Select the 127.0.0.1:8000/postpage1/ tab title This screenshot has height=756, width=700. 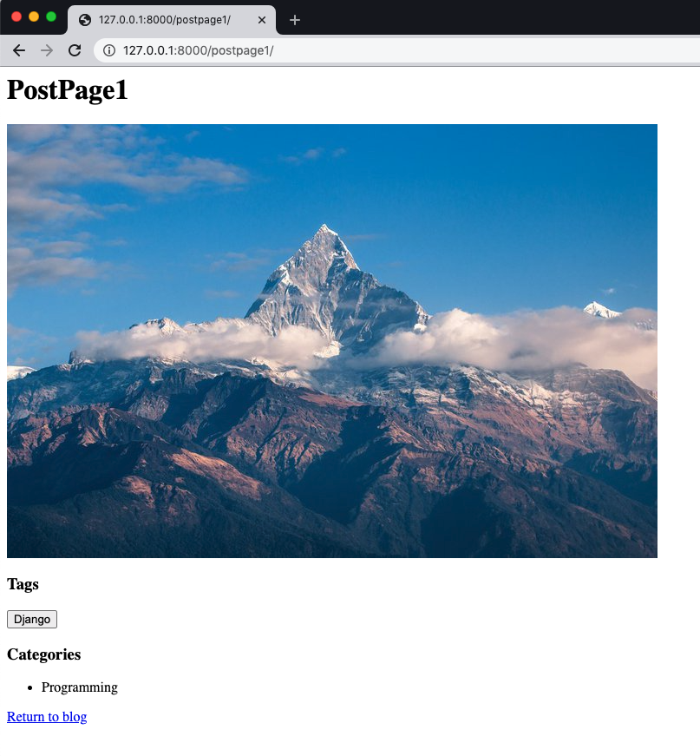165,20
